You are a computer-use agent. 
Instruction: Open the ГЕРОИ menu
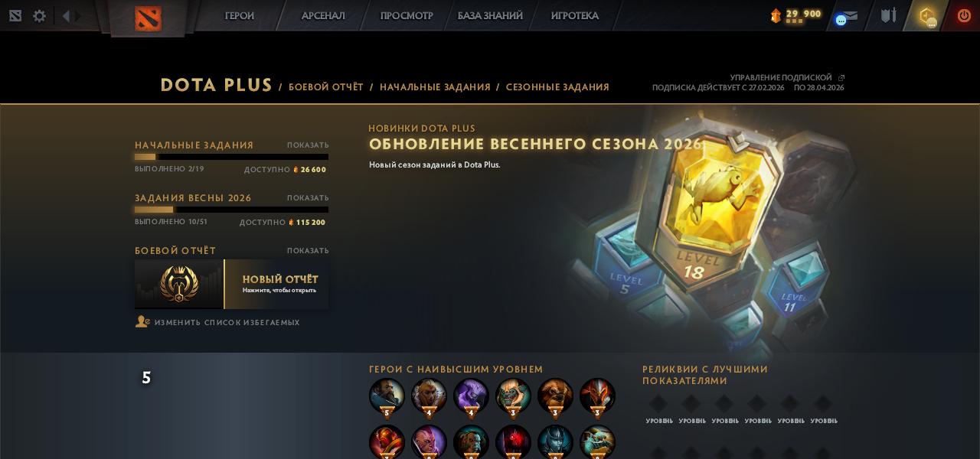240,15
